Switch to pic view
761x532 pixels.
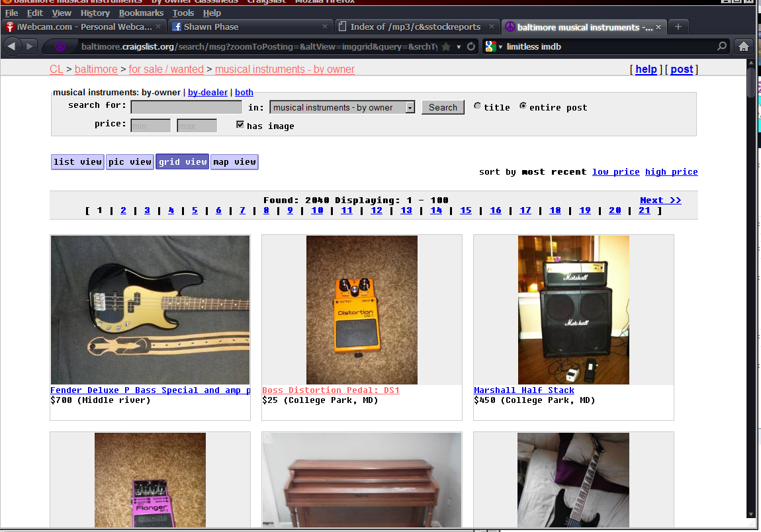pos(130,162)
